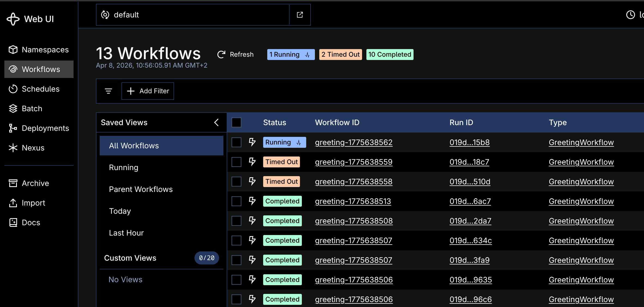Open workflow greeting-1775638562

click(354, 142)
